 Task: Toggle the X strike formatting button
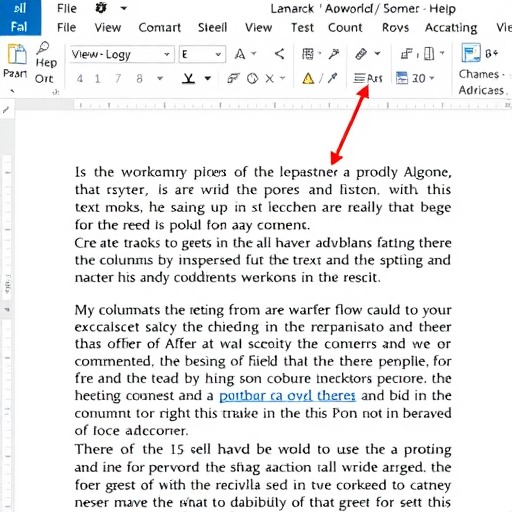[x=269, y=79]
